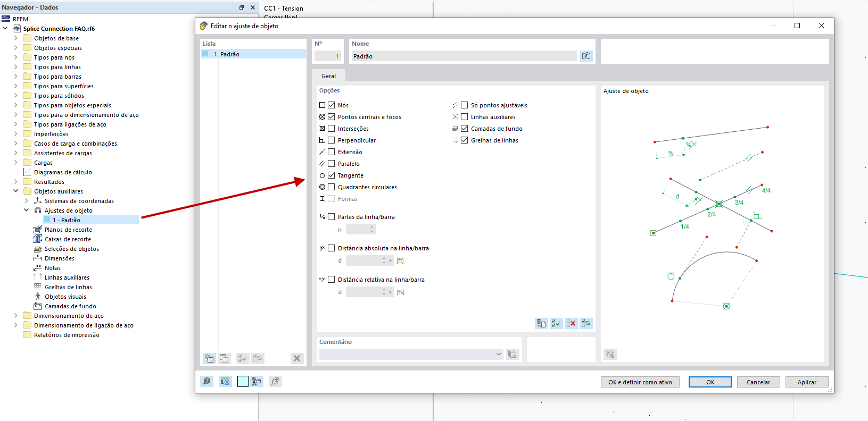
Task: Select Camadas de fundo in navigator tree
Action: [70, 306]
